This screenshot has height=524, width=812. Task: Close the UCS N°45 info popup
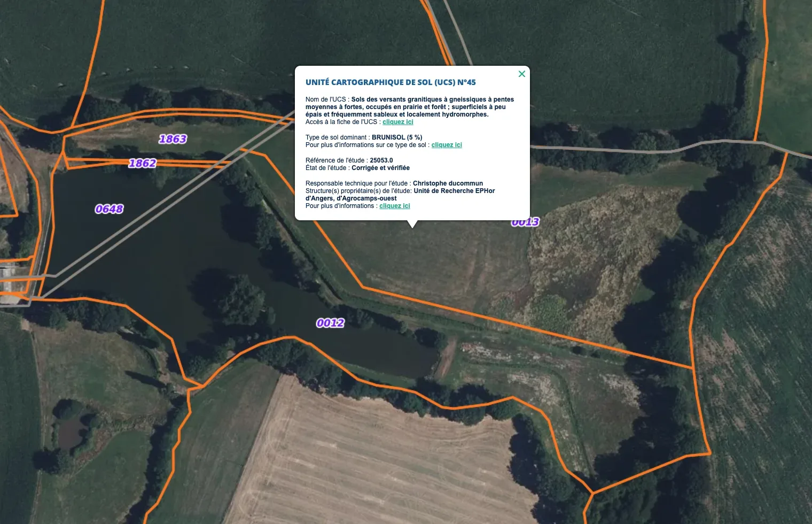point(522,74)
